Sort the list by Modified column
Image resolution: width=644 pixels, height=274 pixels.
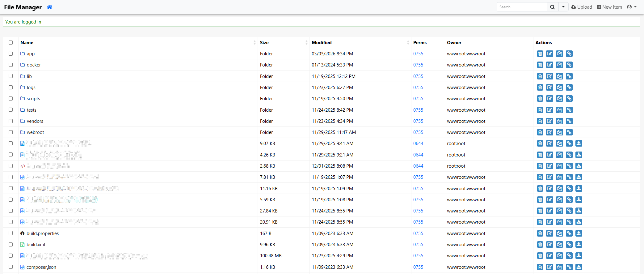click(x=322, y=43)
